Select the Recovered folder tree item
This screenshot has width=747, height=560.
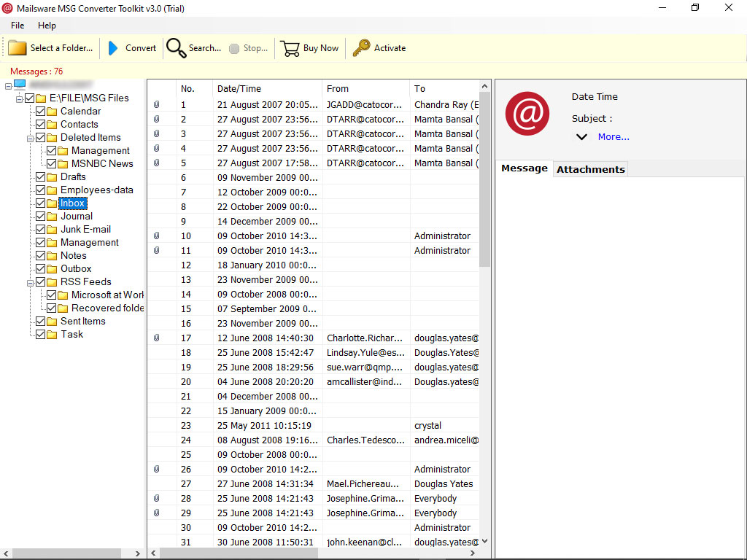point(107,308)
